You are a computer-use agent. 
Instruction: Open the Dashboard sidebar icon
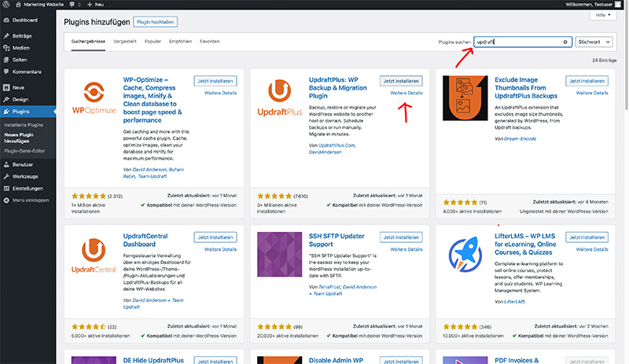coord(6,20)
